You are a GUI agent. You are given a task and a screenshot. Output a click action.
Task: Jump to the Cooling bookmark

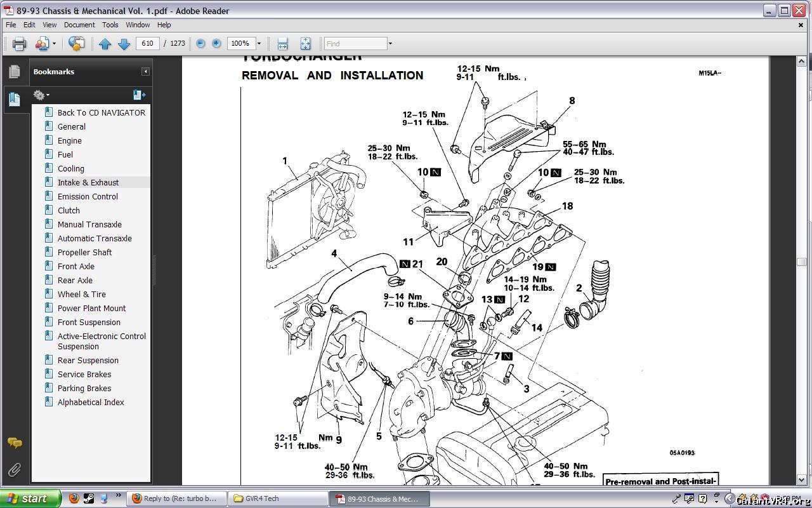[x=71, y=169]
